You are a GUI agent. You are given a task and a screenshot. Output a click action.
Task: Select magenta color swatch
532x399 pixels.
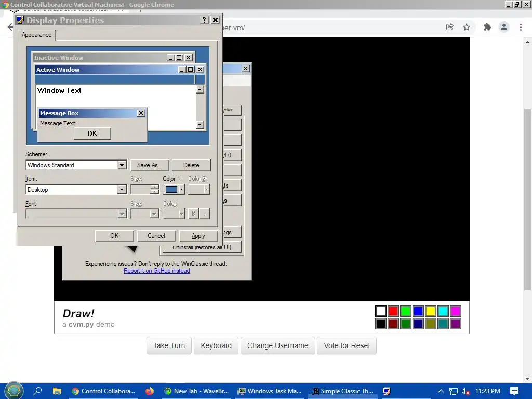(x=455, y=311)
